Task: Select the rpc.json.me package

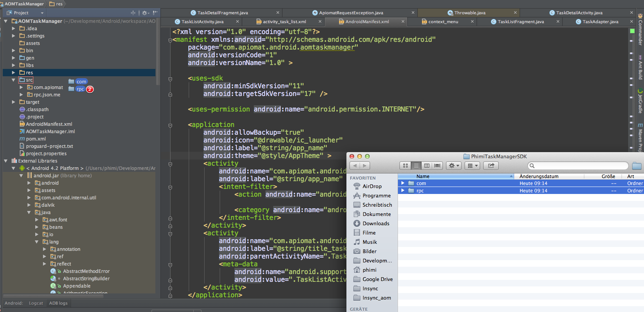Action: (44, 95)
